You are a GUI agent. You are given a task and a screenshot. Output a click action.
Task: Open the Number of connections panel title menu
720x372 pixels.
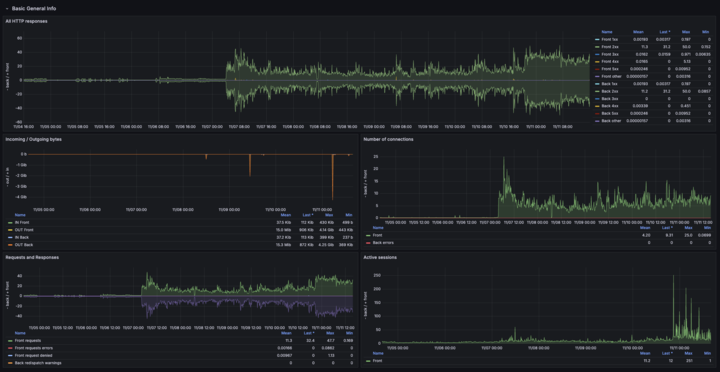pyautogui.click(x=388, y=139)
